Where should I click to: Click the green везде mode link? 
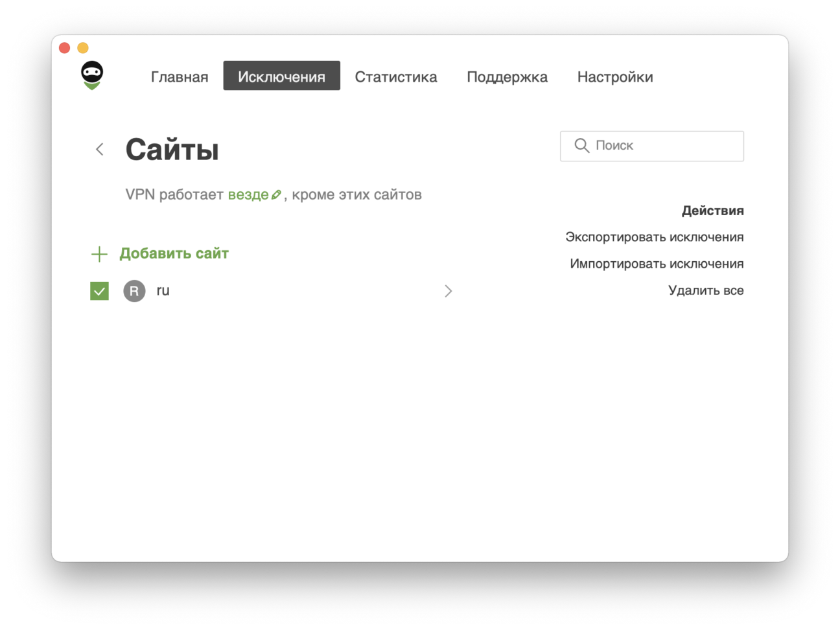tap(248, 194)
